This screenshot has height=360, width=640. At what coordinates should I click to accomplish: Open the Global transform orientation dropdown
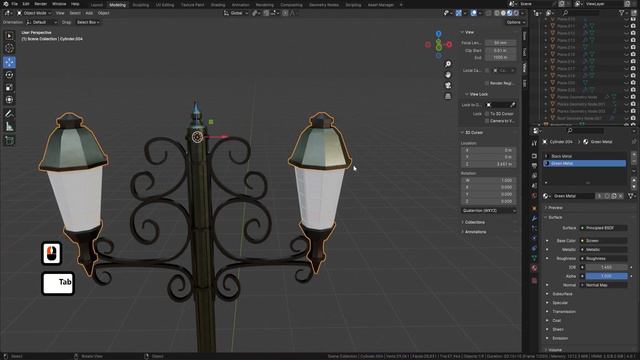(236, 13)
